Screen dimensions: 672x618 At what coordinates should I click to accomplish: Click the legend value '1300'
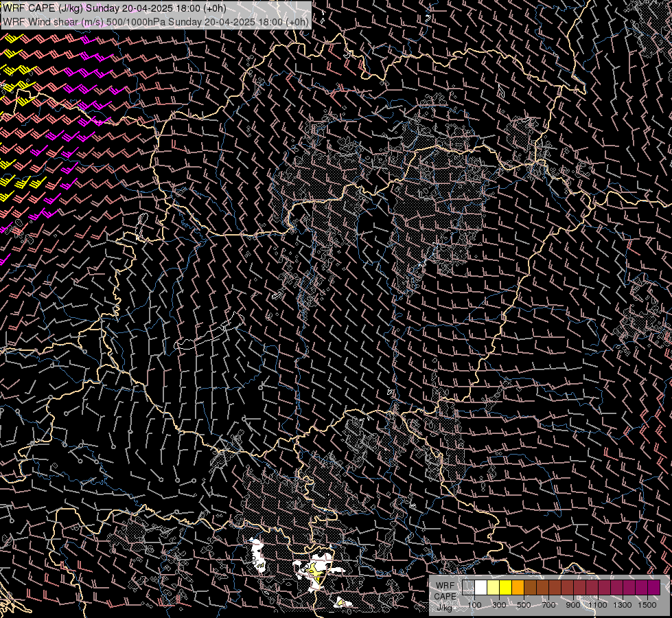(x=623, y=605)
